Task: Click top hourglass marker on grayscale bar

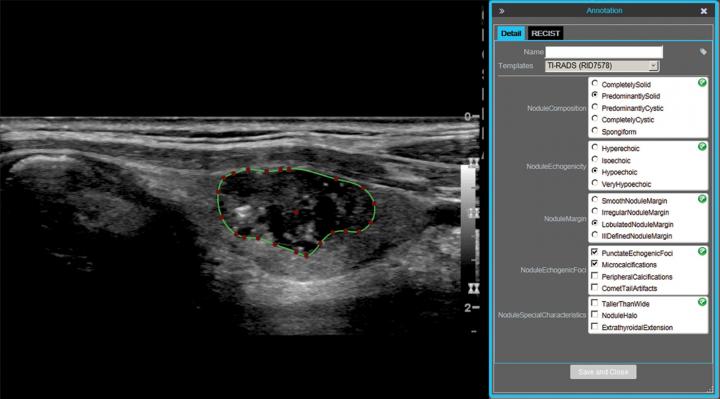Action: pyautogui.click(x=473, y=163)
